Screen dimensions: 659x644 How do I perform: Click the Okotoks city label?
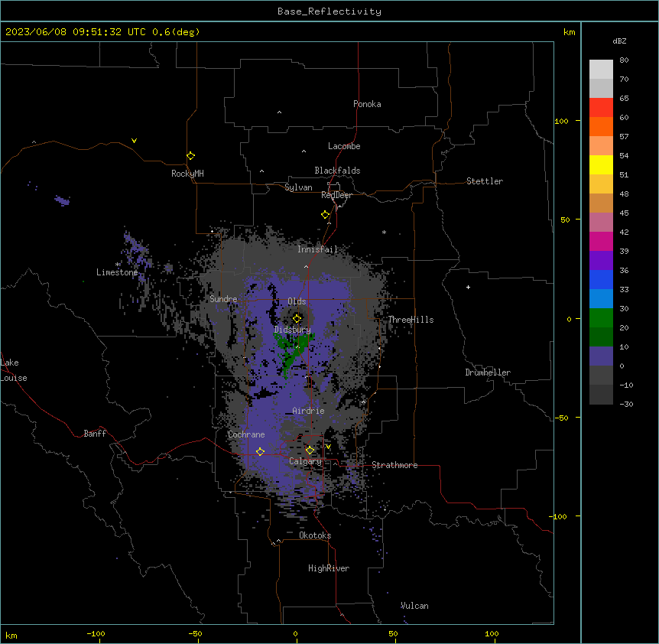[315, 535]
